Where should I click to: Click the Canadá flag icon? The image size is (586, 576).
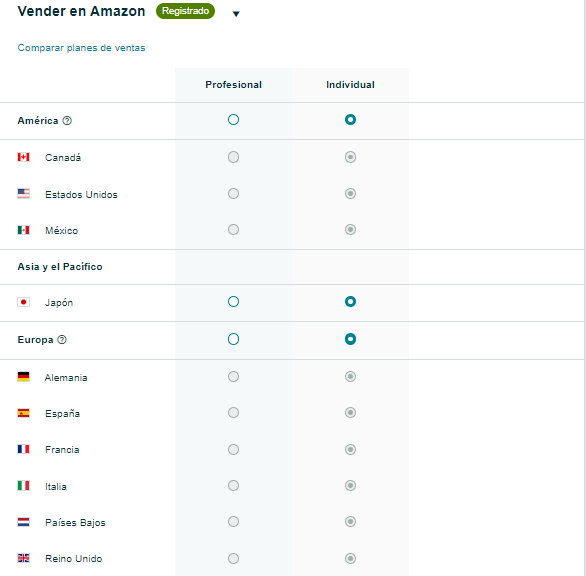click(24, 157)
